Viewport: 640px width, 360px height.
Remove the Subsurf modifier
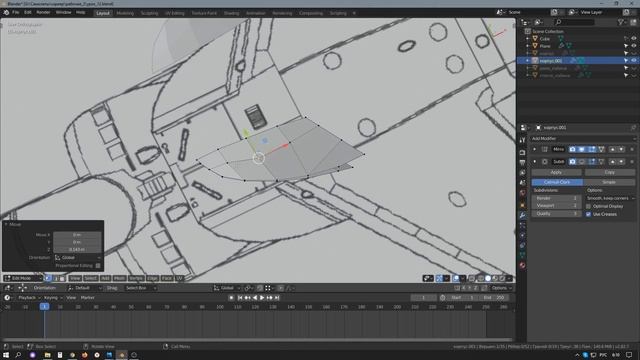(x=632, y=162)
